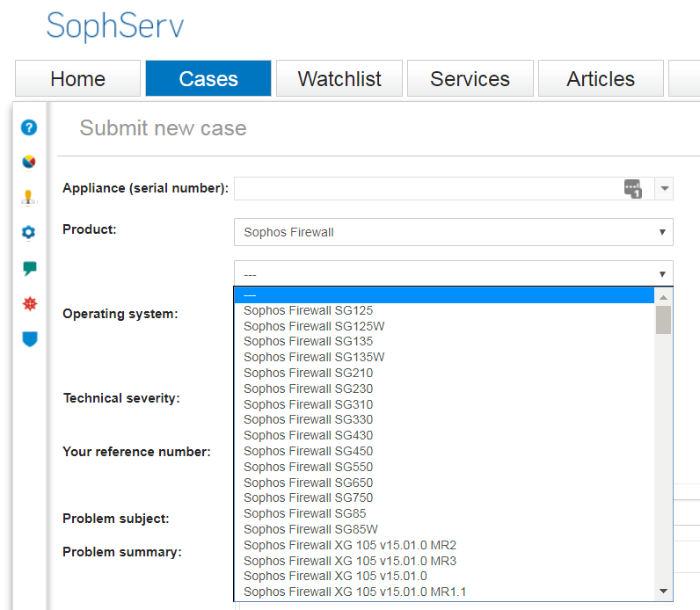700x610 pixels.
Task: Click into the Appliance serial number field
Action: [x=427, y=188]
